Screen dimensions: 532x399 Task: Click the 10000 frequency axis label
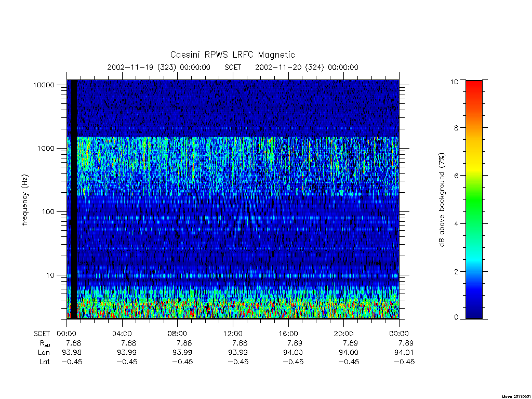coord(44,85)
